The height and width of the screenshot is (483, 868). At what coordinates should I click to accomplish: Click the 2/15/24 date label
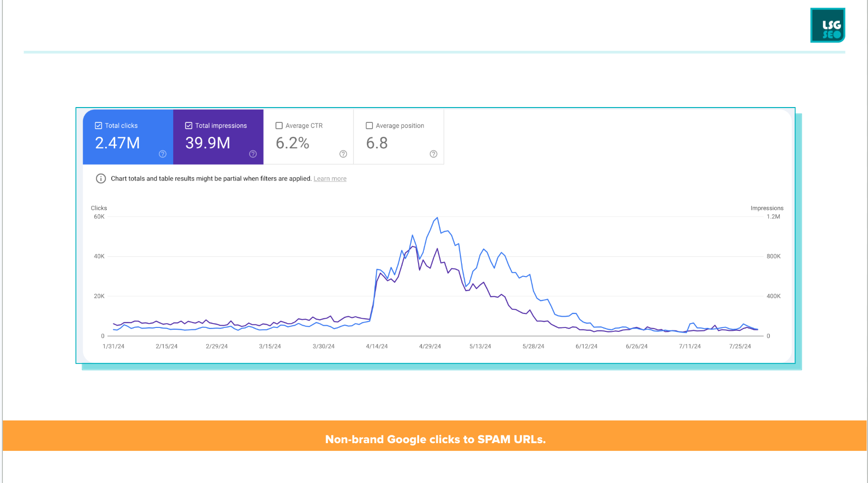167,346
